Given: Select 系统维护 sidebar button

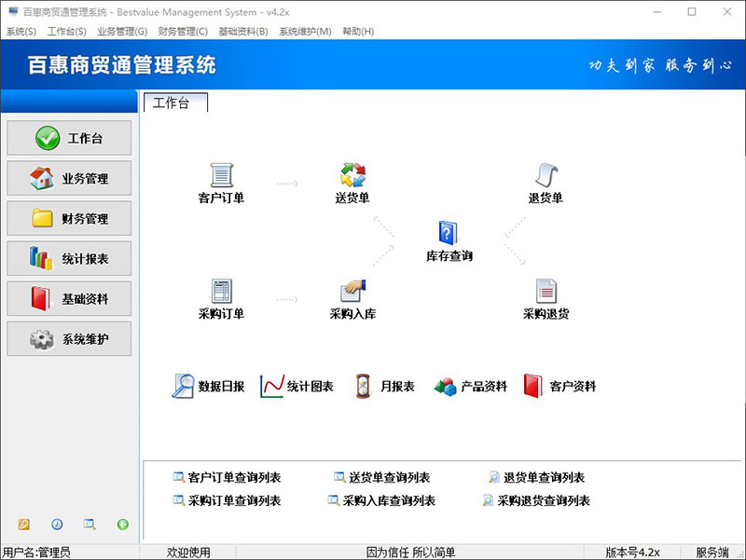Looking at the screenshot, I should pos(69,339).
